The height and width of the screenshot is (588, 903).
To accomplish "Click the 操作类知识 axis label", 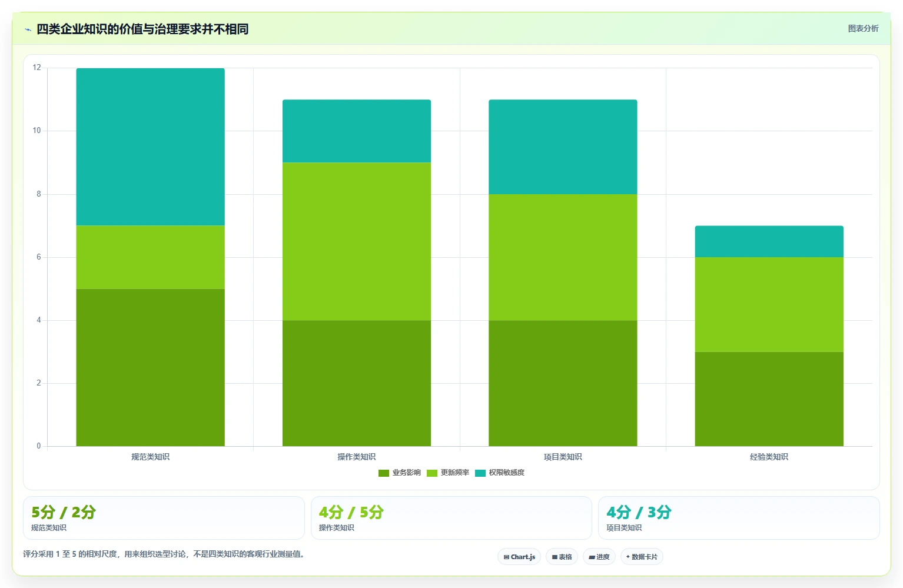I will click(357, 457).
